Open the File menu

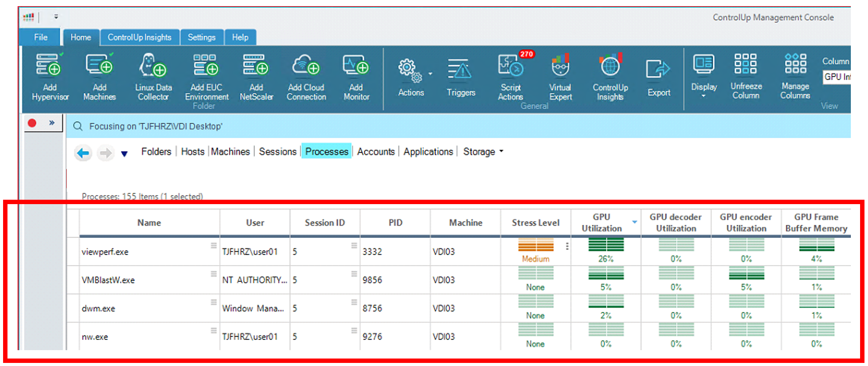tap(40, 37)
